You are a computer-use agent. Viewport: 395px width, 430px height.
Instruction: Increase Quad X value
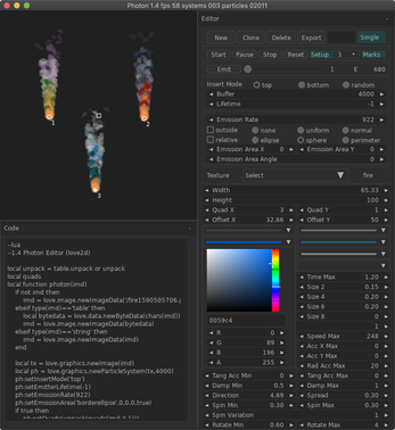292,210
